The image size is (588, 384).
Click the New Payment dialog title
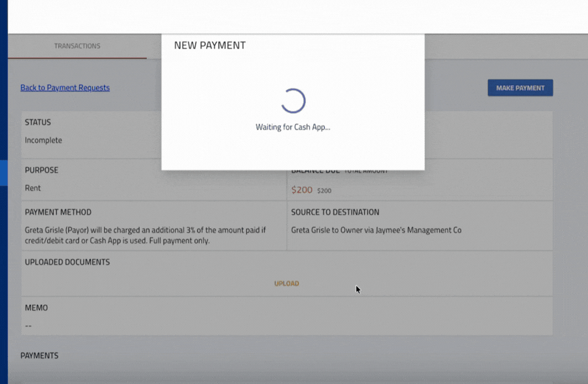(x=210, y=45)
